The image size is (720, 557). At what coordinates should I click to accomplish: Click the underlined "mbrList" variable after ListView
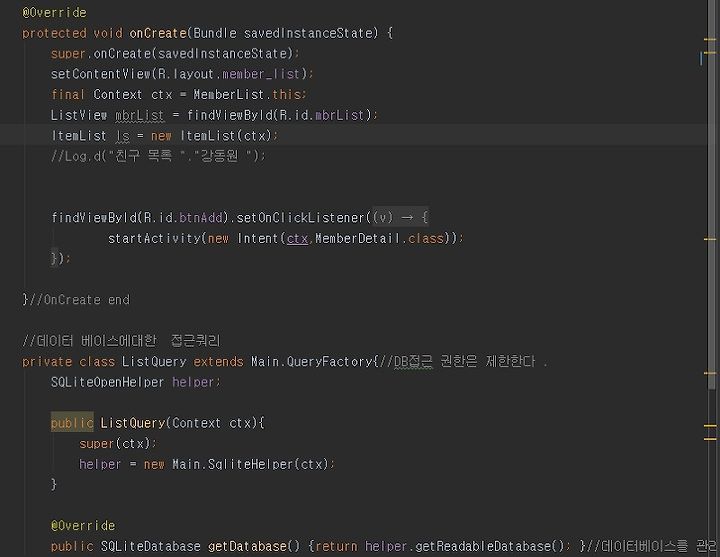pos(139,115)
